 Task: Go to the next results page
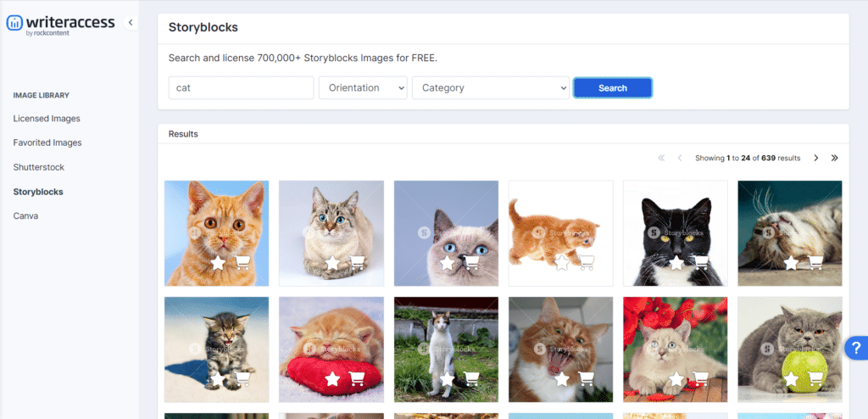click(816, 158)
